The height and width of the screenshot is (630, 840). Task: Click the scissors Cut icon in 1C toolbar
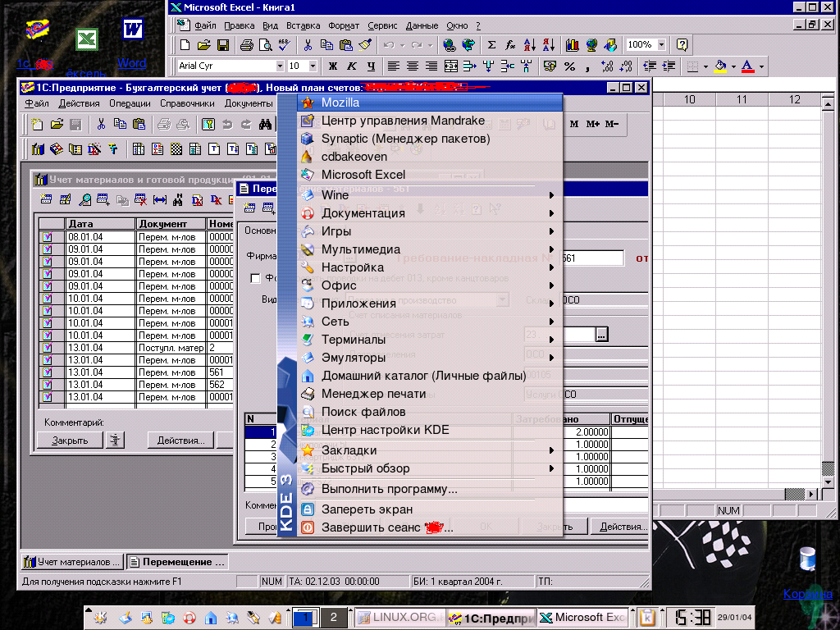point(100,125)
